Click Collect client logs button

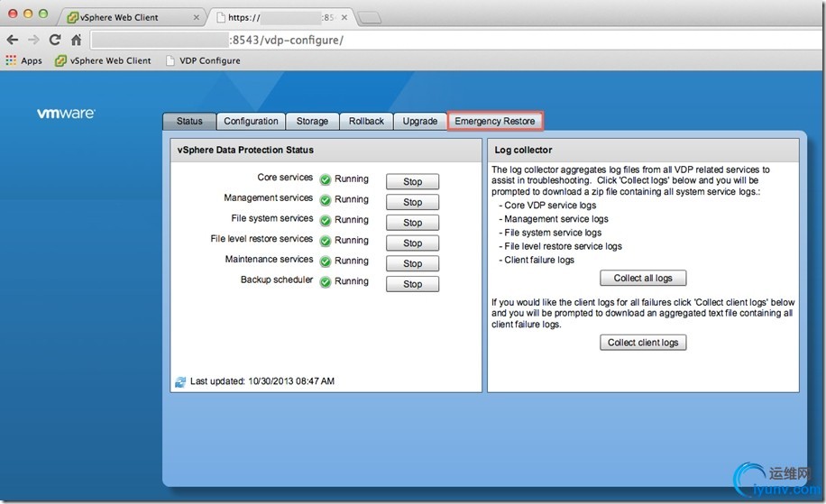point(643,343)
